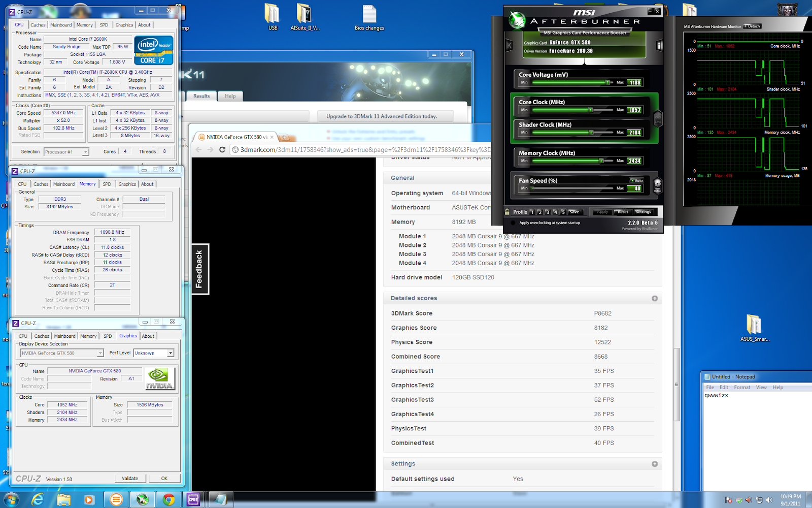Open Windows Media Player from the taskbar
The height and width of the screenshot is (508, 812).
[89, 500]
